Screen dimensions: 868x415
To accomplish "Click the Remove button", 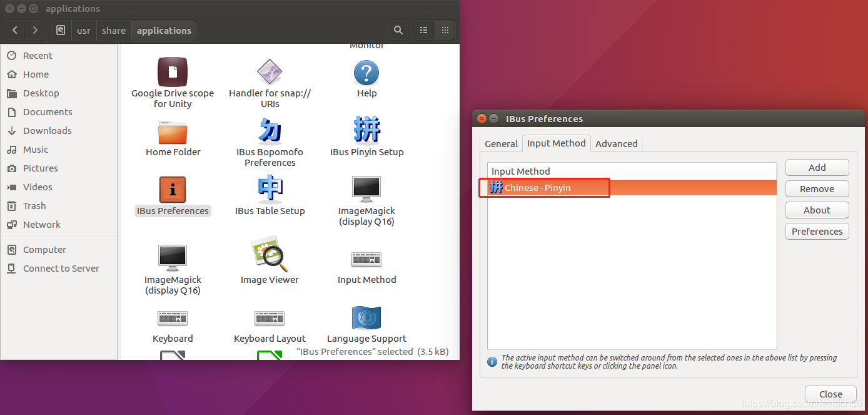I will (x=817, y=189).
